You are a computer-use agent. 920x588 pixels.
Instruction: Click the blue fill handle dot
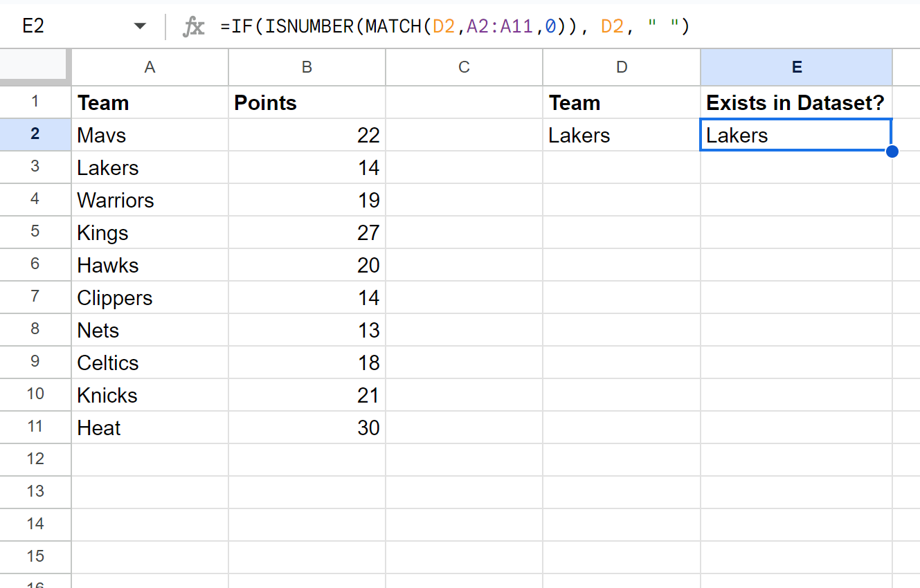point(892,151)
